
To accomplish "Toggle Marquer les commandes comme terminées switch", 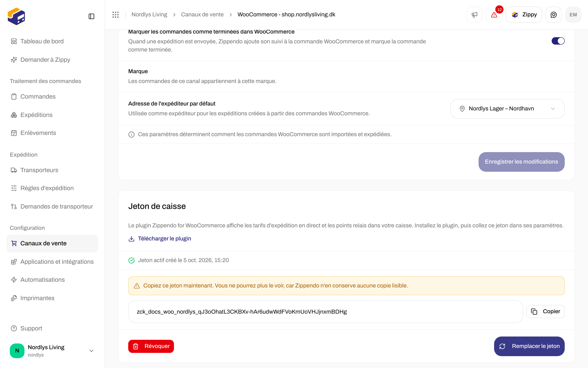I will (558, 41).
